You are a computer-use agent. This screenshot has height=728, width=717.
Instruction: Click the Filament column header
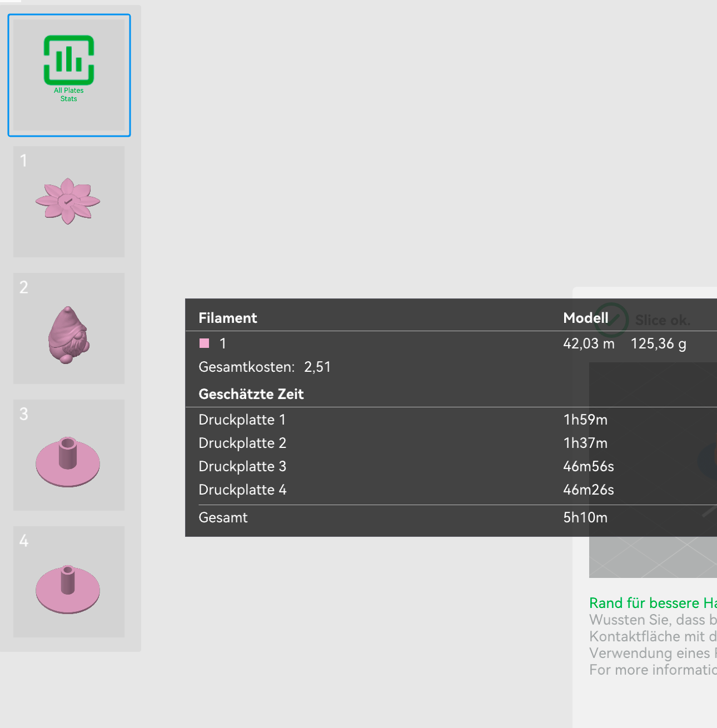228,318
